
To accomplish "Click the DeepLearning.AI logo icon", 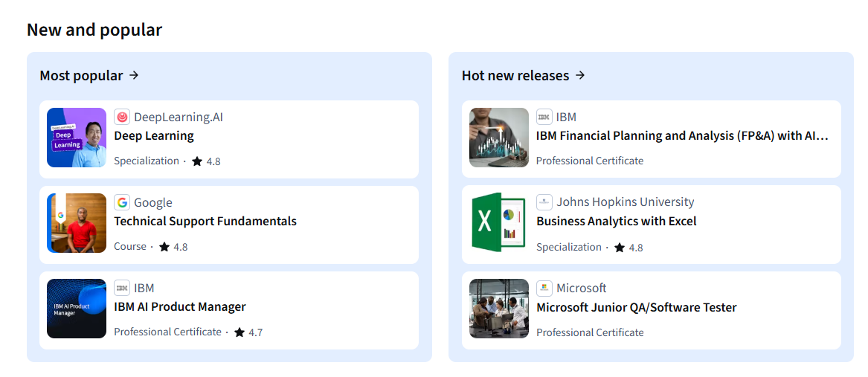I will click(x=122, y=117).
